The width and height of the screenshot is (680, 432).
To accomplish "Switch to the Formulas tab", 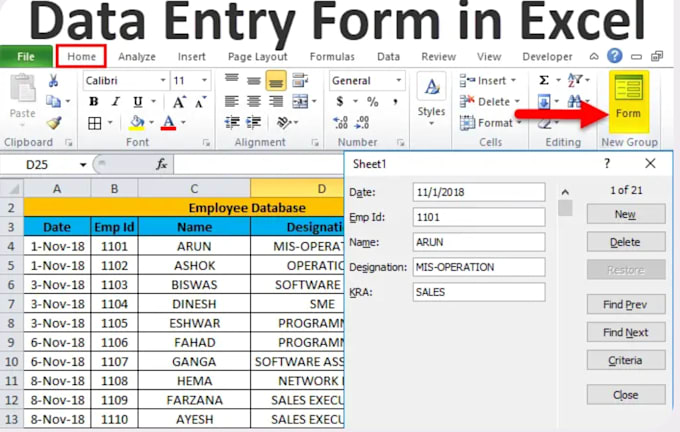I will point(332,57).
